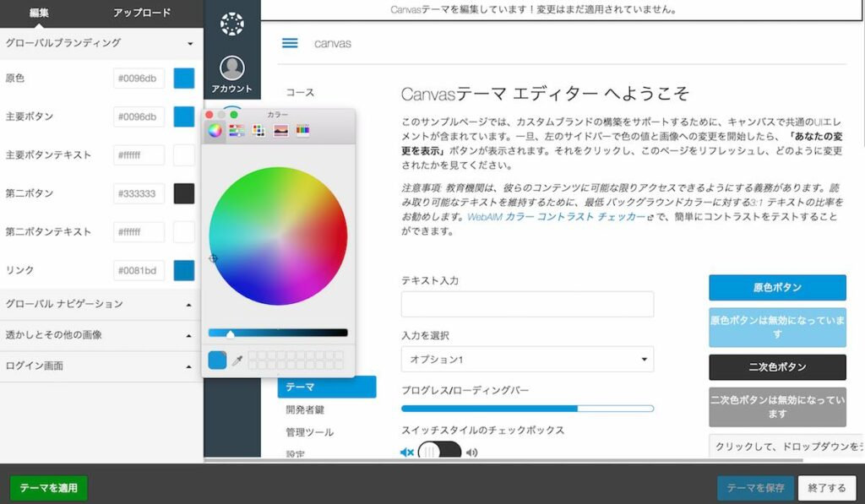Click the 主要ボタンテキスト #ffffff input field
The width and height of the screenshot is (865, 504).
point(139,155)
